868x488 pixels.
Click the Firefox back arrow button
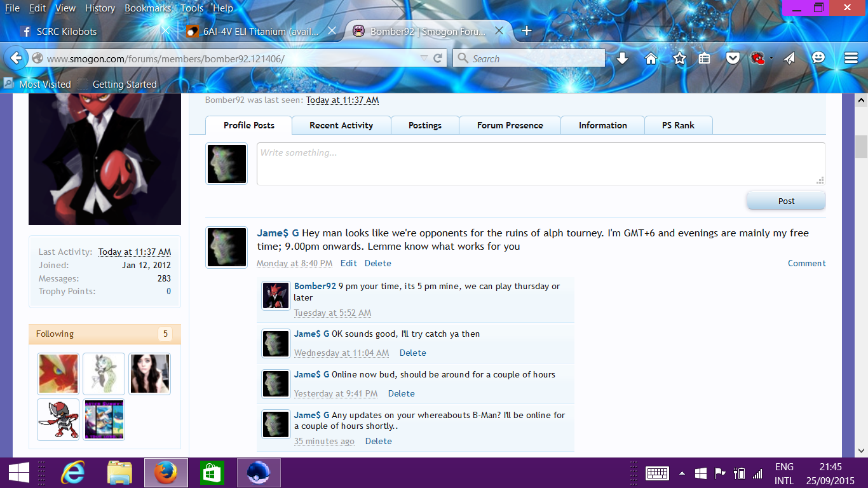pos(15,58)
